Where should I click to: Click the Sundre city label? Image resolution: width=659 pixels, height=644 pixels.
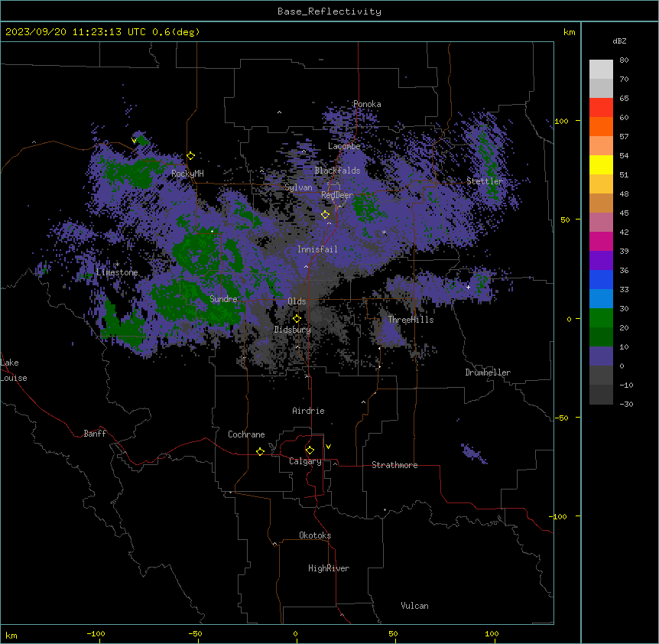click(223, 299)
